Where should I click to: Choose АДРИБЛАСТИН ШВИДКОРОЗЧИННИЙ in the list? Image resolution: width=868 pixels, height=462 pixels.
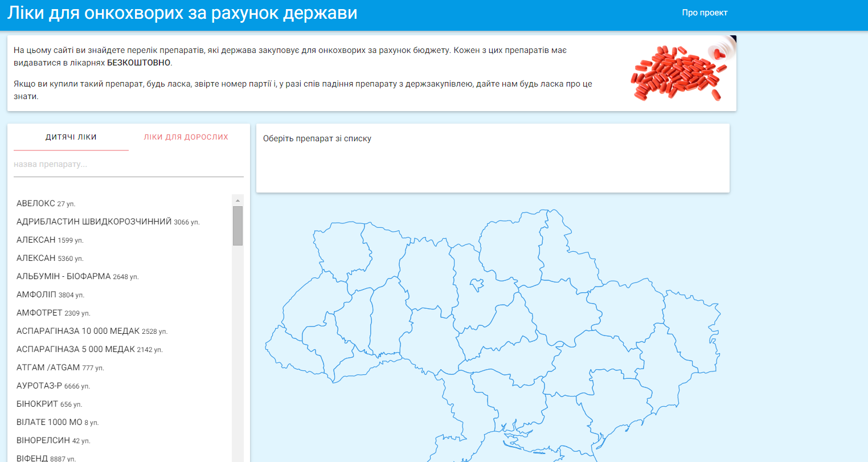108,222
